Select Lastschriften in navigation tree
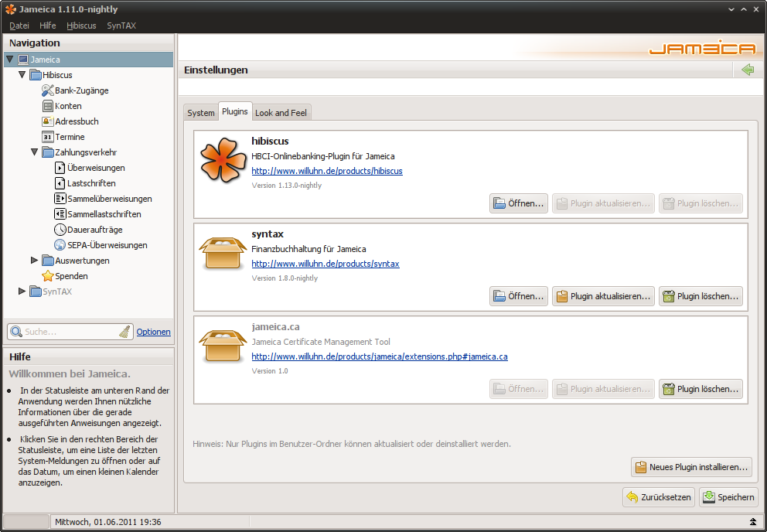The height and width of the screenshot is (532, 767). [x=91, y=183]
